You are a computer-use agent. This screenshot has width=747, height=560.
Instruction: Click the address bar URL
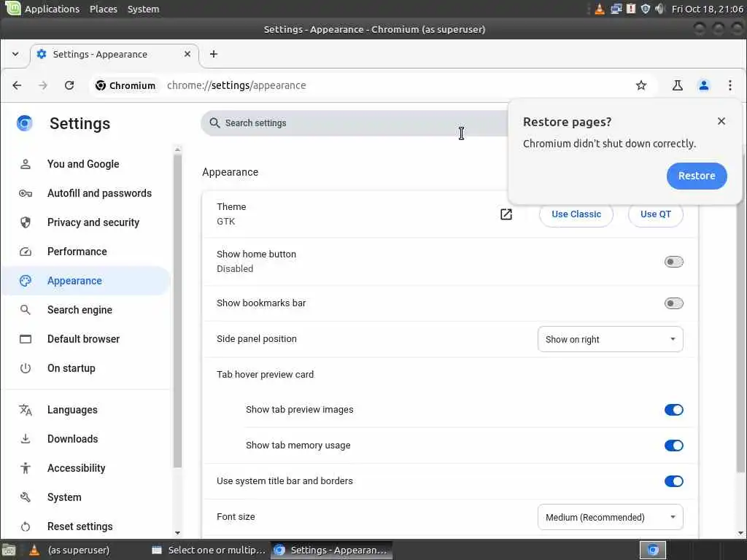coord(236,85)
